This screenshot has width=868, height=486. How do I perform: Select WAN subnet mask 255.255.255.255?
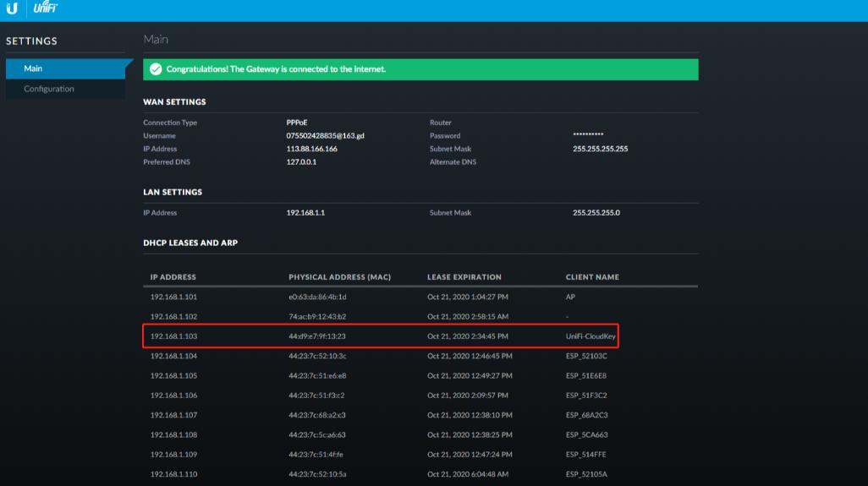600,149
